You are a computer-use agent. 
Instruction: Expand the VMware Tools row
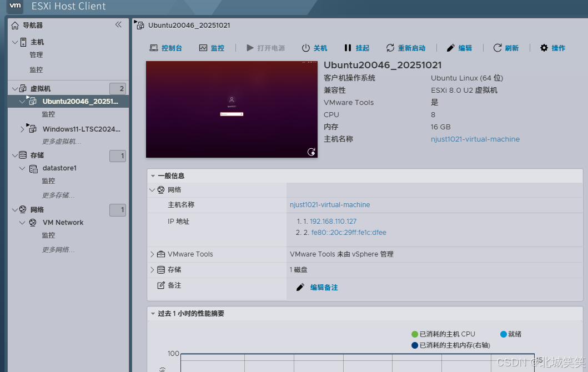tap(152, 254)
